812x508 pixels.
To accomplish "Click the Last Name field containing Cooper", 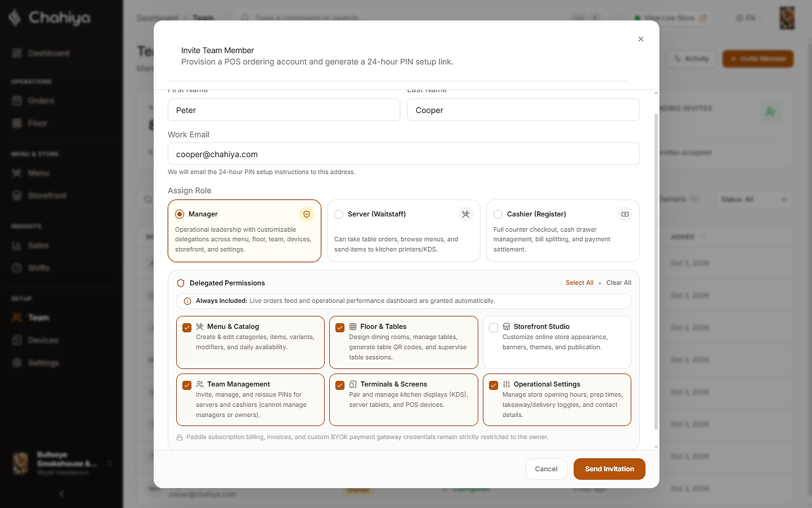I will point(523,110).
